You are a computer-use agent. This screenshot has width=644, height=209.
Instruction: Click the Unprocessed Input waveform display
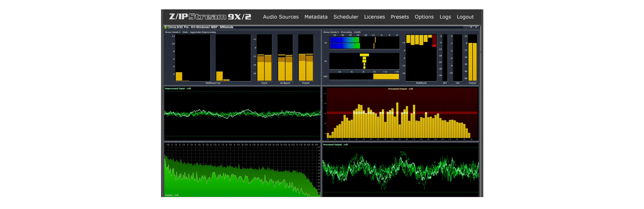242,114
